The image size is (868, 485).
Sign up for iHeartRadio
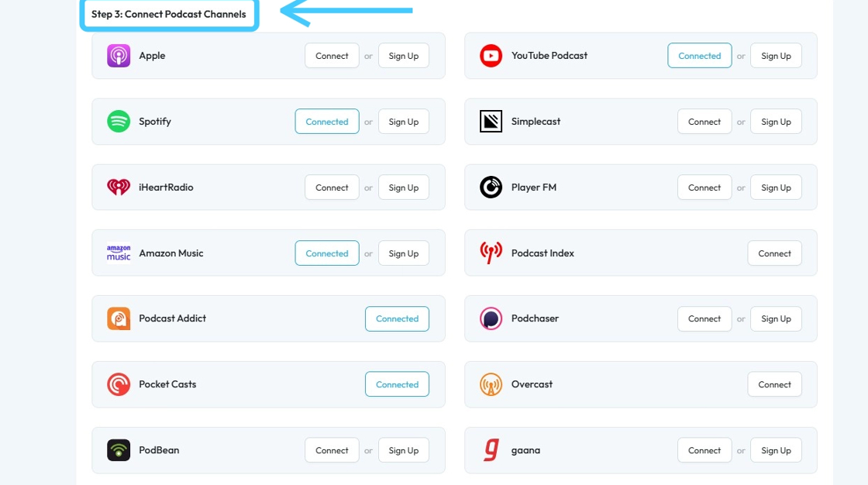403,187
